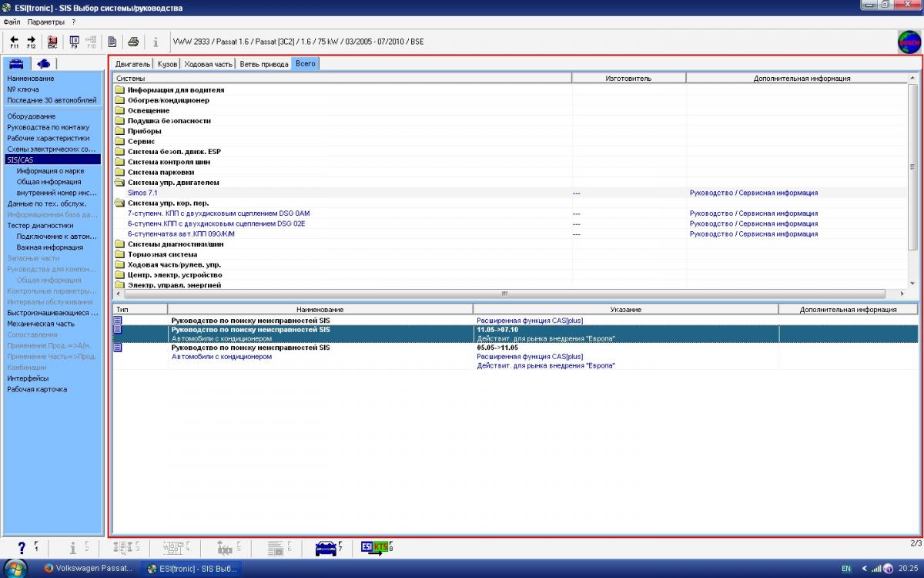Click the document icon of 11.05->07.10 row
This screenshot has width=924, height=578.
pyautogui.click(x=118, y=329)
